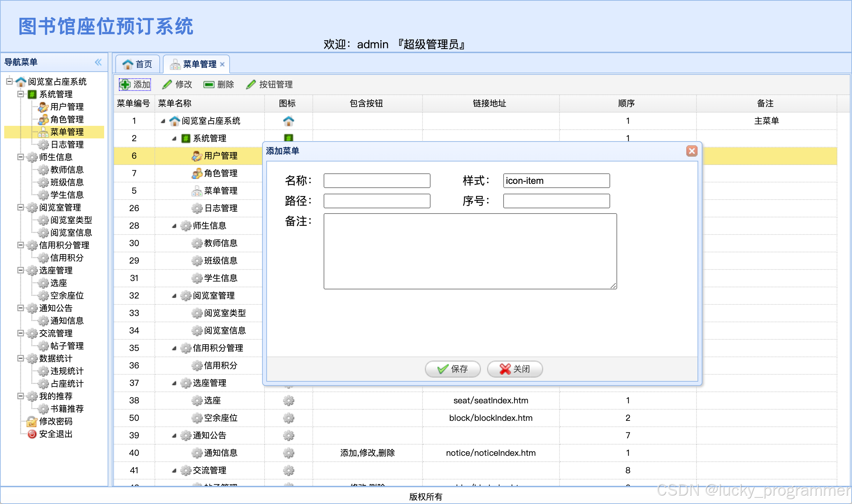The image size is (852, 504).
Task: Click the 按钮管理 pencil icon
Action: click(251, 85)
